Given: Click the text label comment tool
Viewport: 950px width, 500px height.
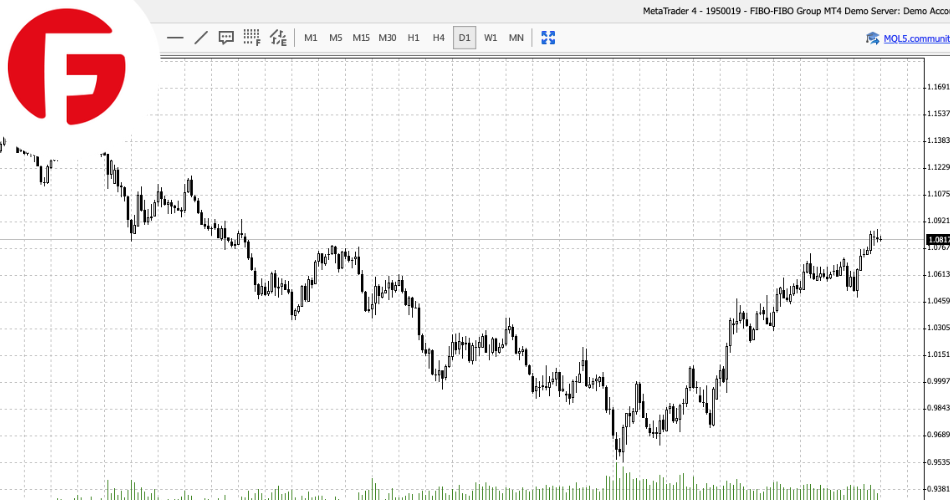Looking at the screenshot, I should (x=226, y=38).
